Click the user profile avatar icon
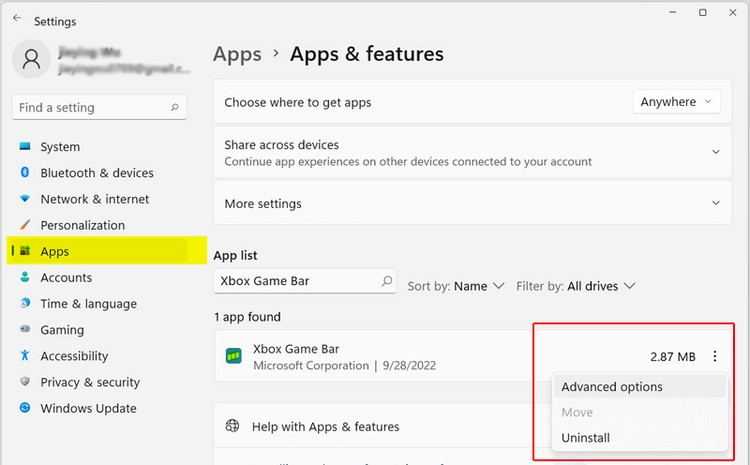Screen dimensions: 750x465 pos(31,59)
